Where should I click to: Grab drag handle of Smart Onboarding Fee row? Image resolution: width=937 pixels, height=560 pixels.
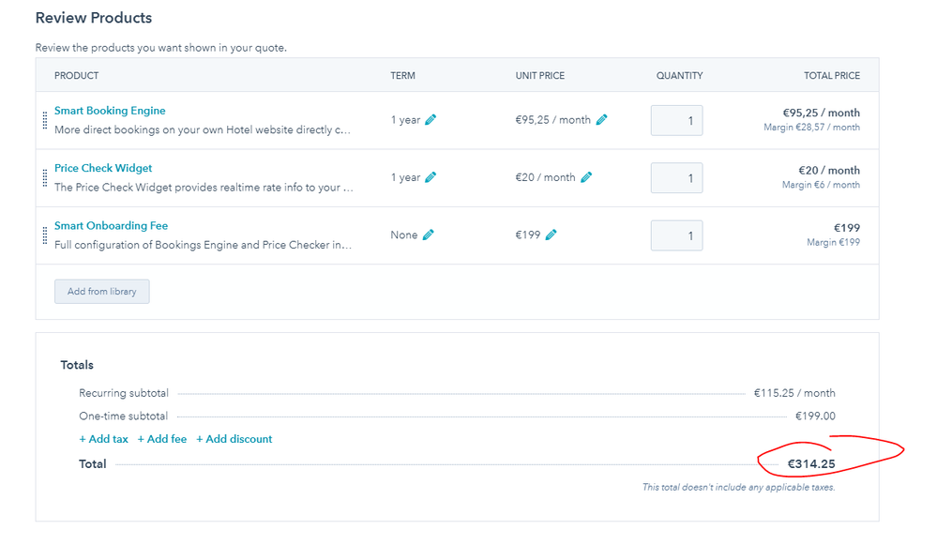click(x=45, y=235)
